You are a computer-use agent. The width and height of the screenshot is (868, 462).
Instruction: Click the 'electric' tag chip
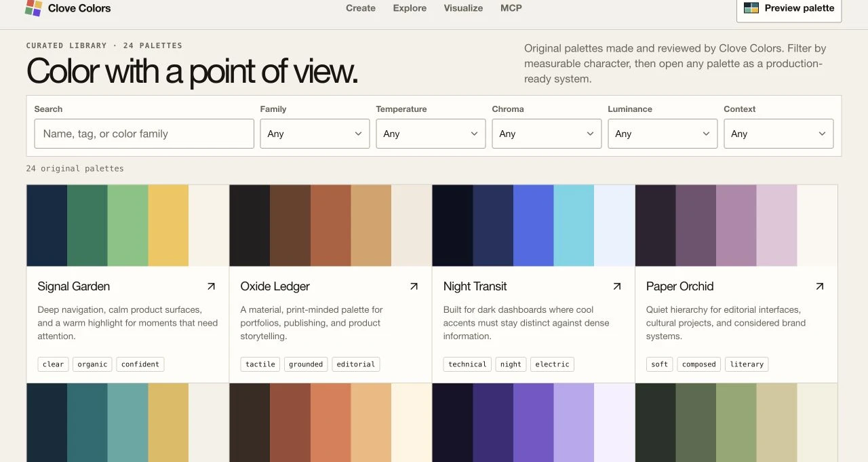[552, 364]
